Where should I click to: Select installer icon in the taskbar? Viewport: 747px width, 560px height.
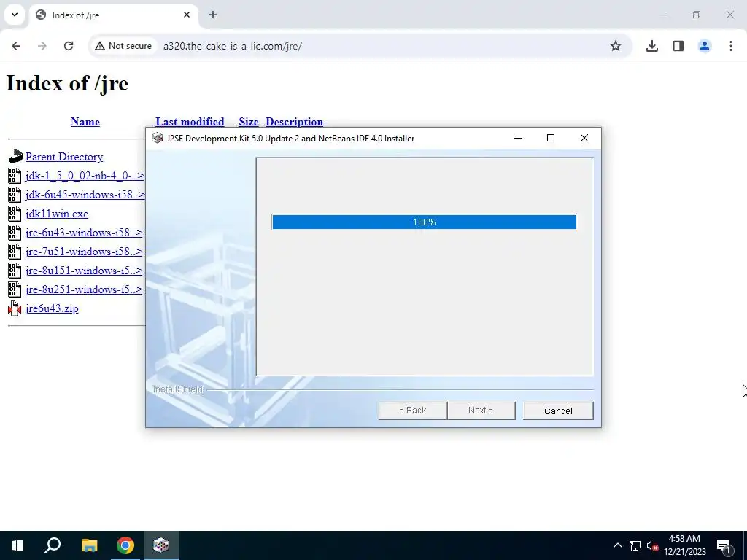pos(161,545)
